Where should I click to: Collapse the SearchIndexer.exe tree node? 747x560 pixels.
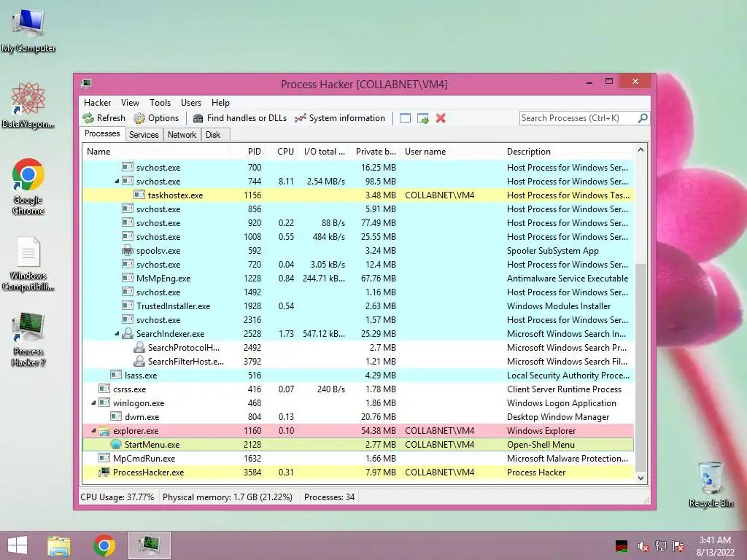click(117, 333)
